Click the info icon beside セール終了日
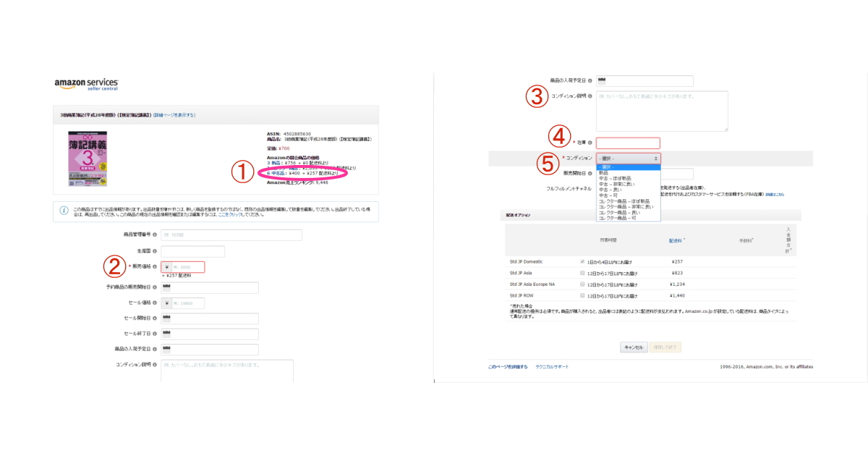868x456 pixels. tap(155, 334)
